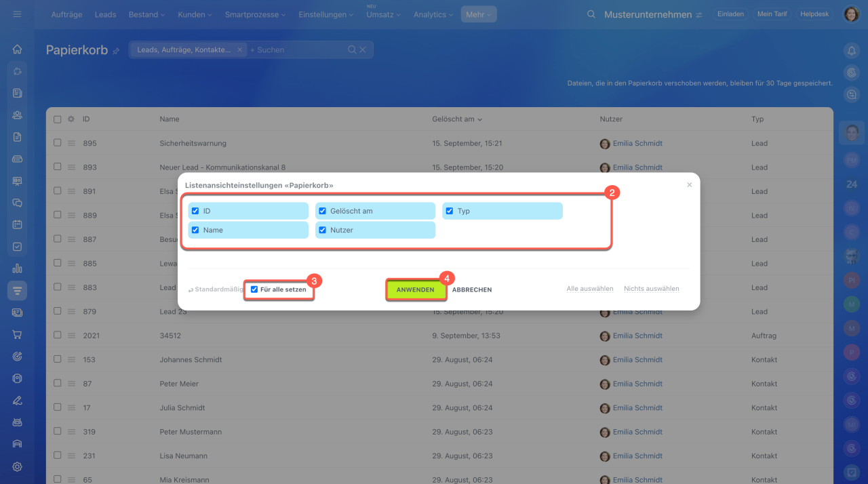
Task: Click the list settings gear in table header
Action: point(71,119)
